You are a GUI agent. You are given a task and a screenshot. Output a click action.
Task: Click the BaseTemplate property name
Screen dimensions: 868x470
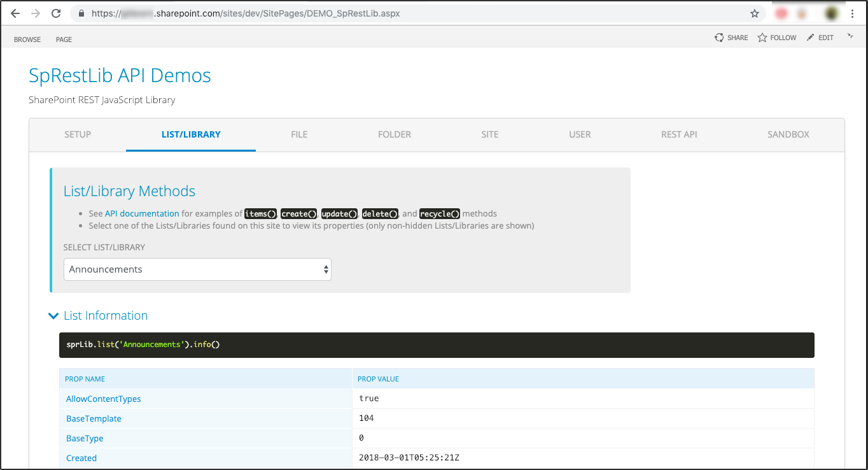pos(94,418)
